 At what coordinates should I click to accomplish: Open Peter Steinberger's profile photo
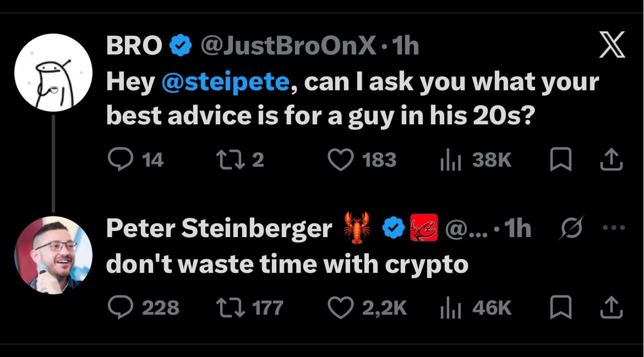[53, 255]
